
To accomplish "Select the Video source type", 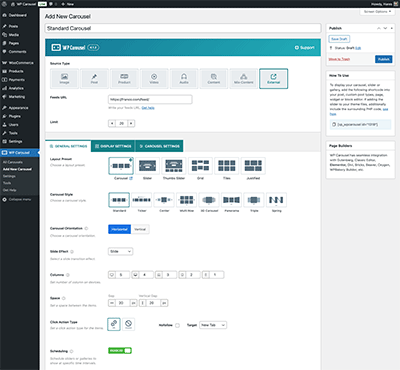I will [154, 79].
